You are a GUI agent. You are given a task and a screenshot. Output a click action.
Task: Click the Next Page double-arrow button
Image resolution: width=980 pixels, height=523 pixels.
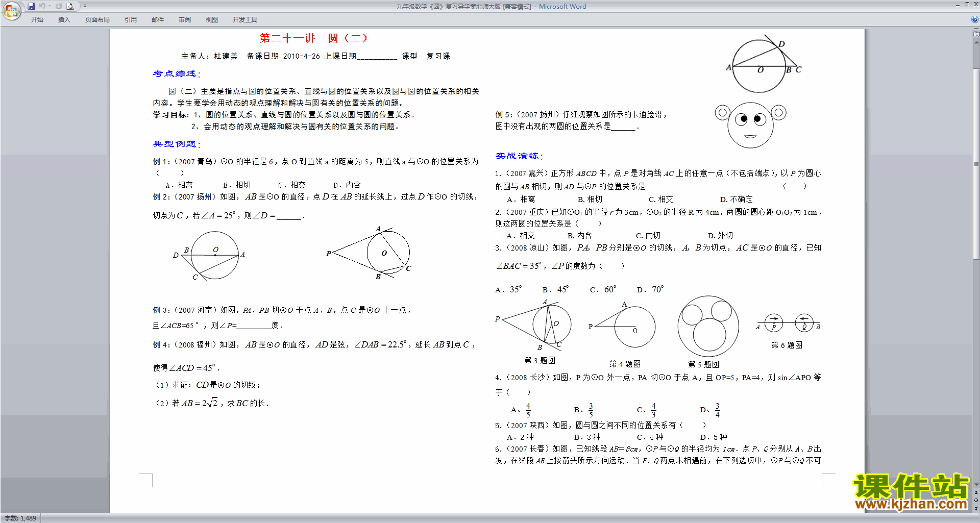(x=976, y=508)
